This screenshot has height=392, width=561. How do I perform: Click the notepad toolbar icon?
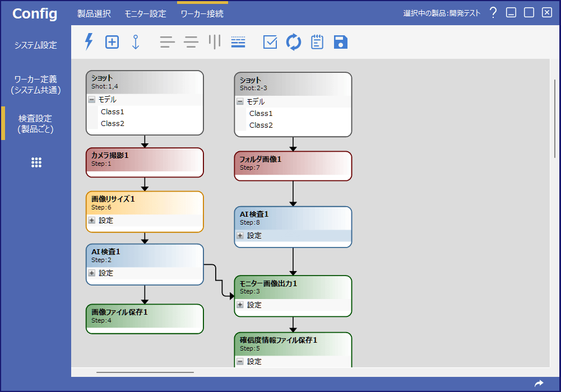[x=317, y=42]
